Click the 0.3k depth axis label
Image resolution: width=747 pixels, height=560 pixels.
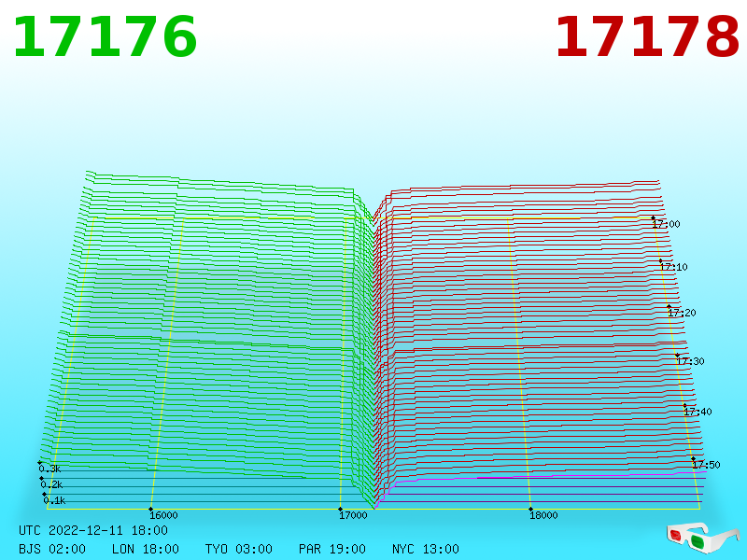pyautogui.click(x=49, y=469)
